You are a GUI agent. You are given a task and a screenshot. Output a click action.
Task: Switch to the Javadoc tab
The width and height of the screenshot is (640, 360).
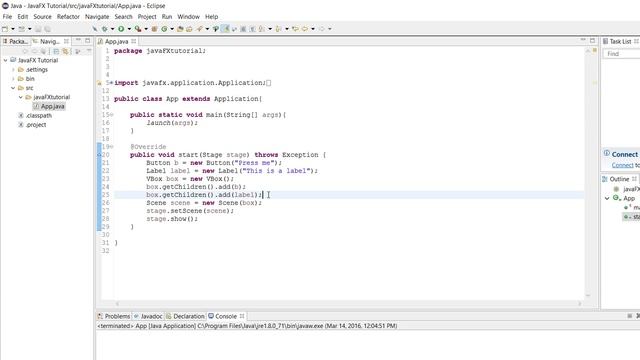(x=148, y=316)
